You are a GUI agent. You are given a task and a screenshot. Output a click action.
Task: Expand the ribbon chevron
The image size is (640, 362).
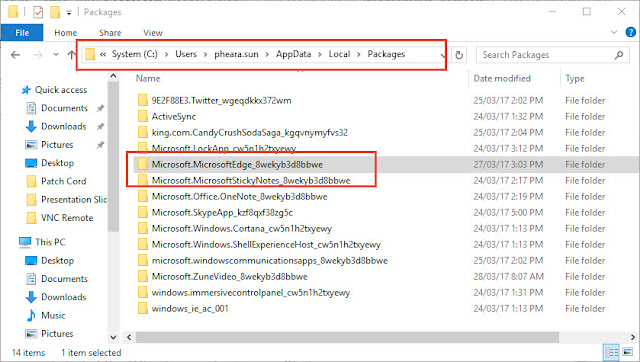coord(613,32)
